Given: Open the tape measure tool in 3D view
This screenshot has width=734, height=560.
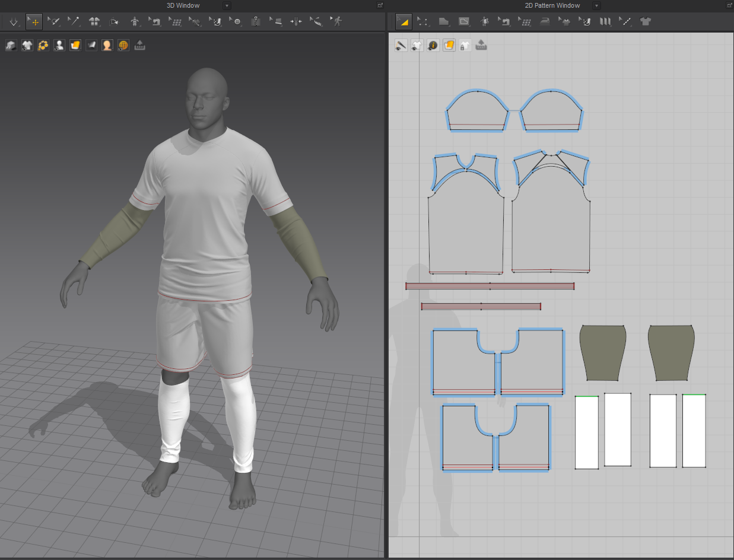Looking at the screenshot, I should click(316, 21).
